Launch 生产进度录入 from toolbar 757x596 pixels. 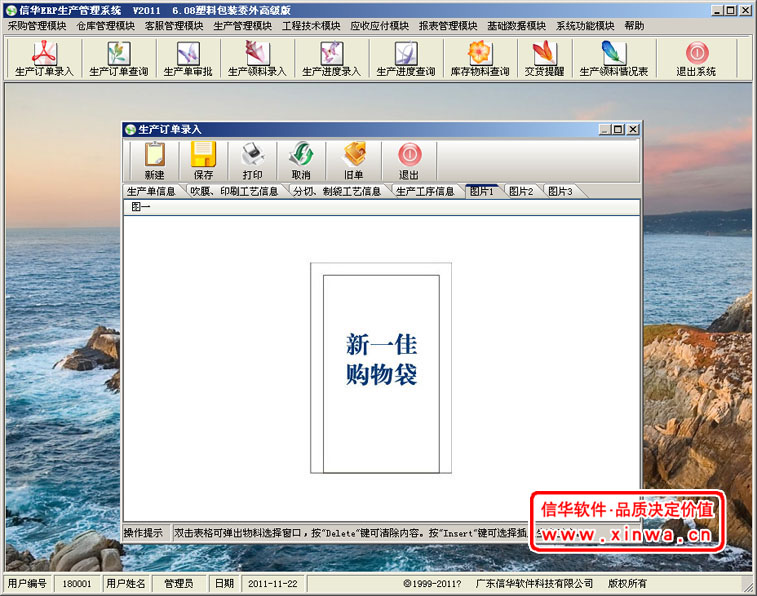[x=331, y=59]
